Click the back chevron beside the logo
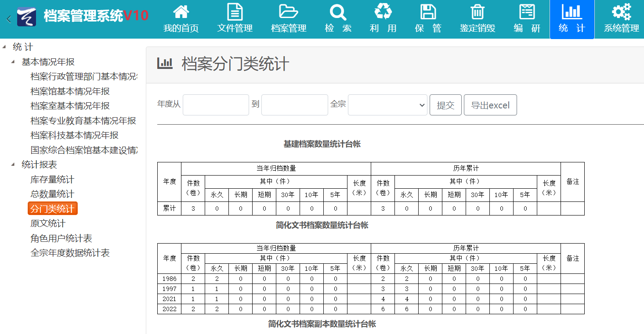The height and width of the screenshot is (334, 644). click(x=9, y=19)
